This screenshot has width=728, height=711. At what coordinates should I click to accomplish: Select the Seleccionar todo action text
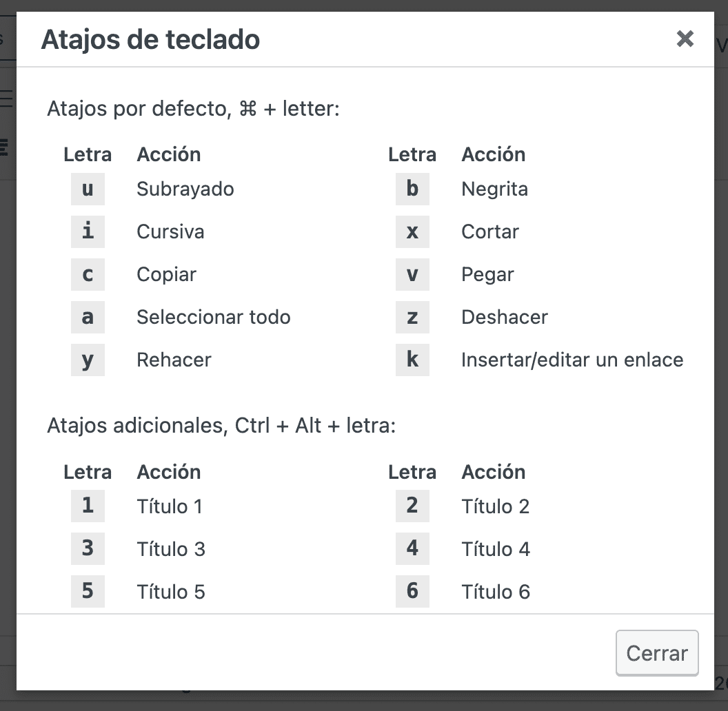point(214,317)
